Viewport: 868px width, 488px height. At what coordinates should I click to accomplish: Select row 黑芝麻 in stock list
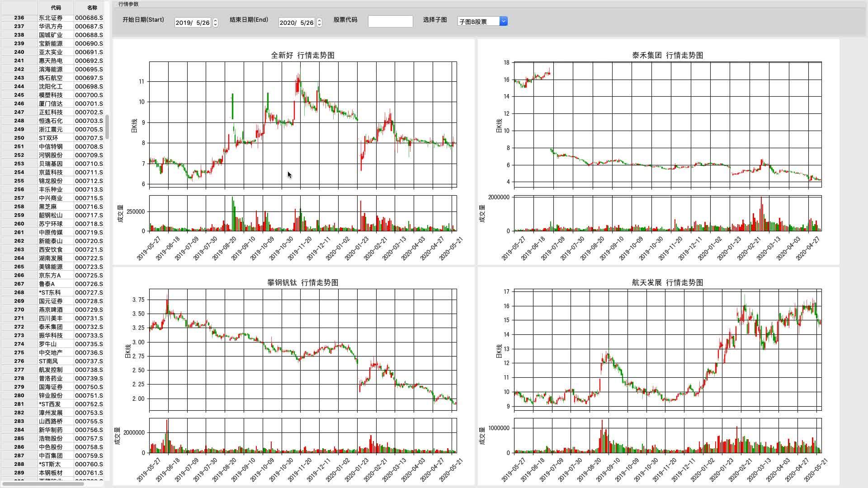[52, 206]
